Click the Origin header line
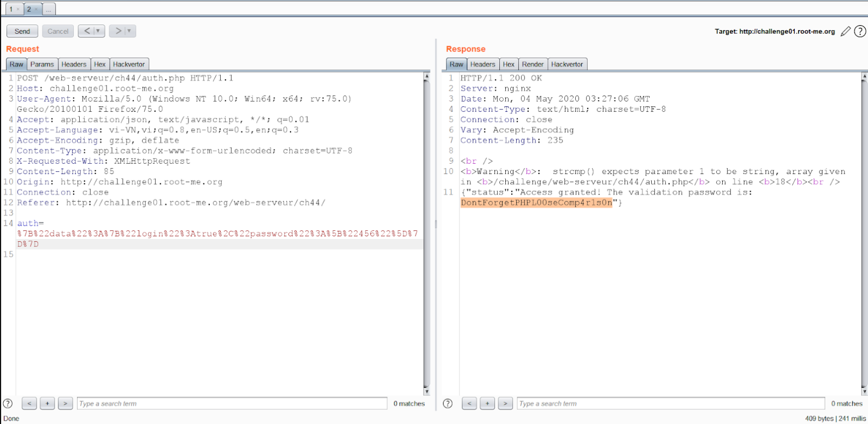Screen dimensions: 868x424 point(120,182)
